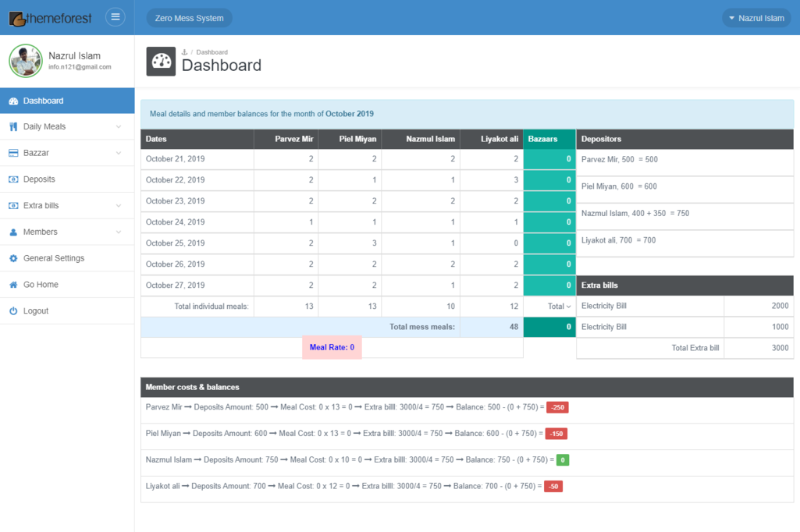The height and width of the screenshot is (532, 800).
Task: Expand the Members submenu chevron
Action: [119, 232]
